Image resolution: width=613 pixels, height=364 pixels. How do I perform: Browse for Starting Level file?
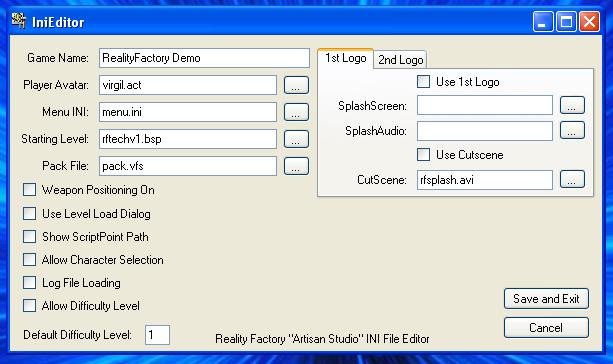296,139
